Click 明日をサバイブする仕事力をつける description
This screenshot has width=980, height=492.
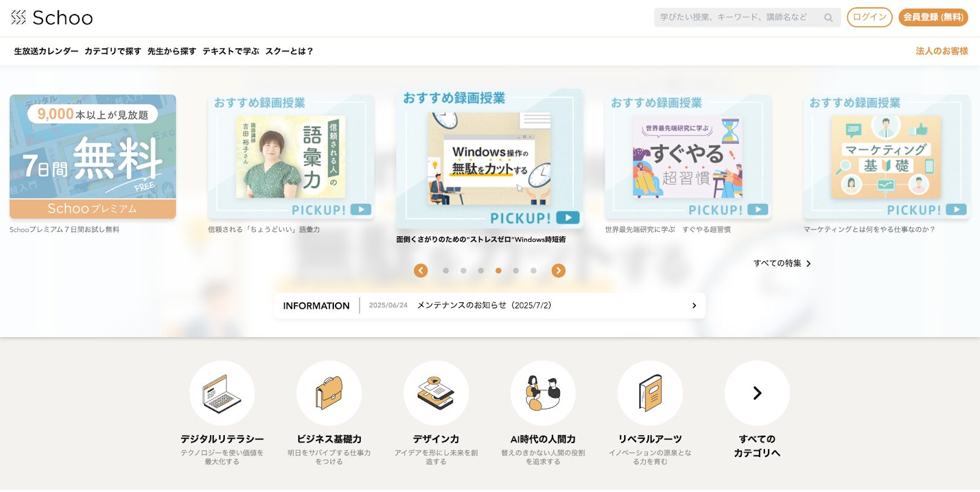pos(329,457)
